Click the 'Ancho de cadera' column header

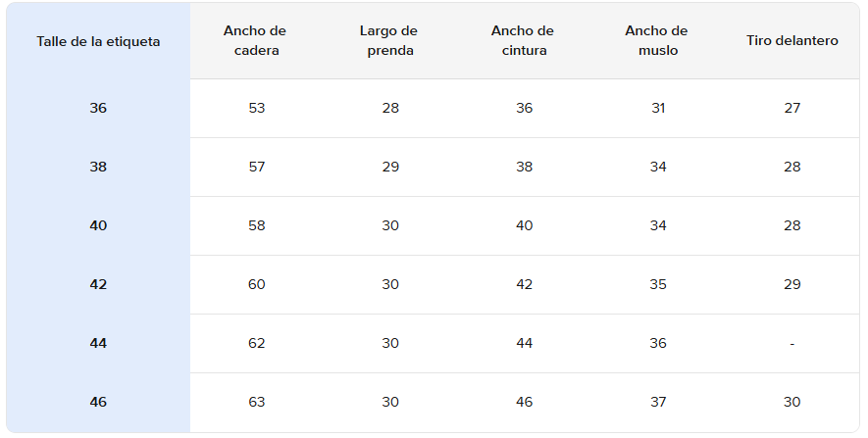[x=256, y=41]
